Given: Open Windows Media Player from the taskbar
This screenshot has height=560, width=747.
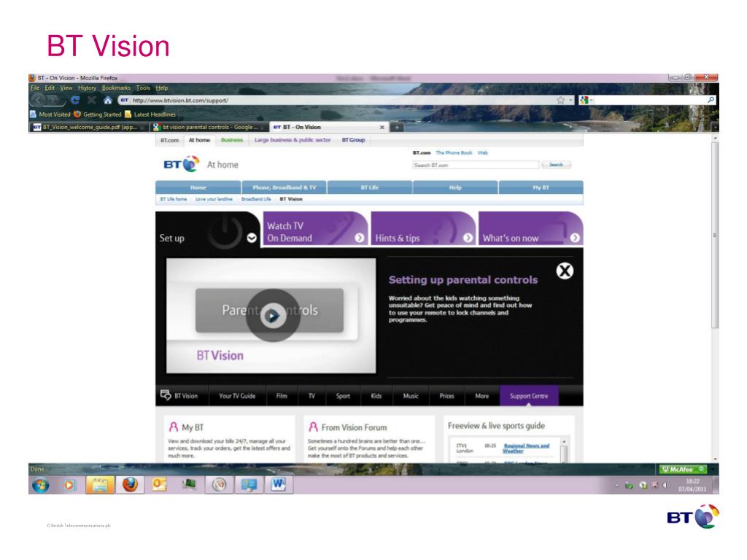Looking at the screenshot, I should click(69, 485).
